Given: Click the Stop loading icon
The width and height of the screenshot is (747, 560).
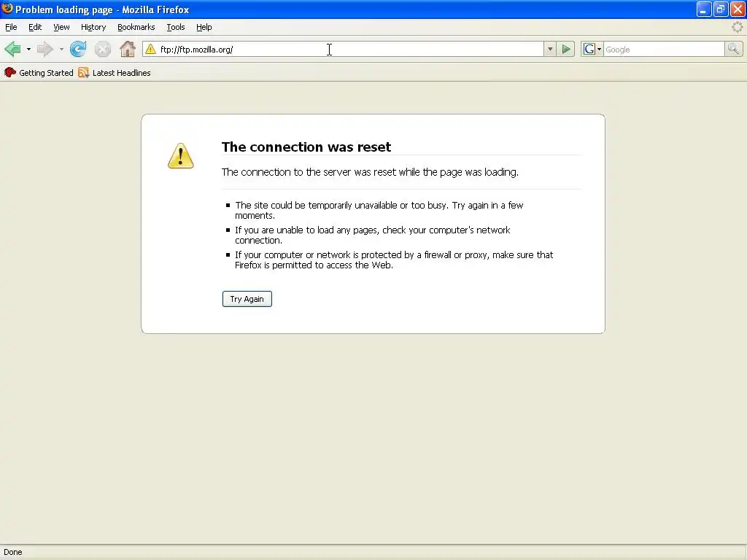Looking at the screenshot, I should 102,49.
